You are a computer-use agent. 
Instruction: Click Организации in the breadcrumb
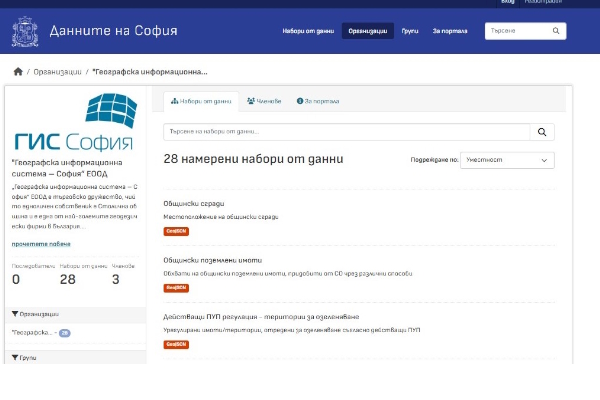(x=57, y=72)
